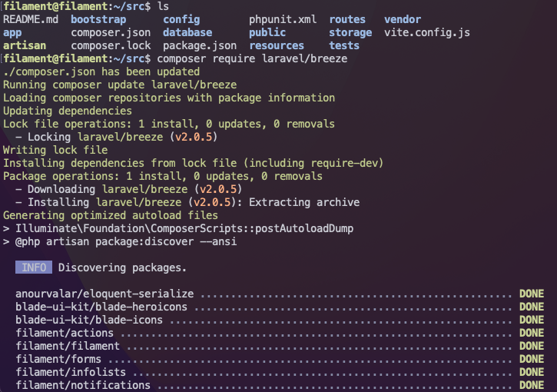Select composer.lock in the listing
Viewport: 557px width, 392px height.
click(111, 46)
